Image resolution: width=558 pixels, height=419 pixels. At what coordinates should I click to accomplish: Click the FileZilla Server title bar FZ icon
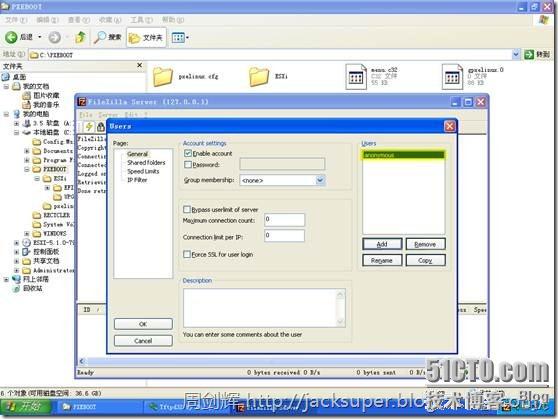pyautogui.click(x=82, y=102)
